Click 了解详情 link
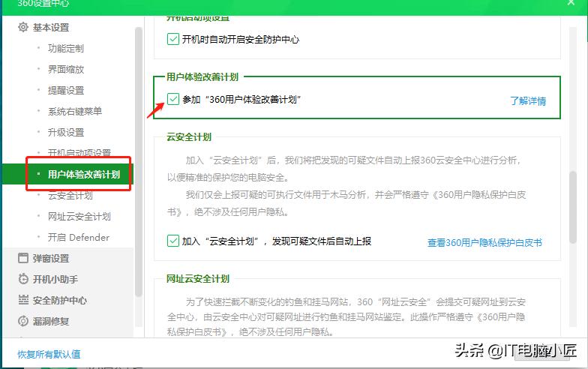 (x=528, y=100)
